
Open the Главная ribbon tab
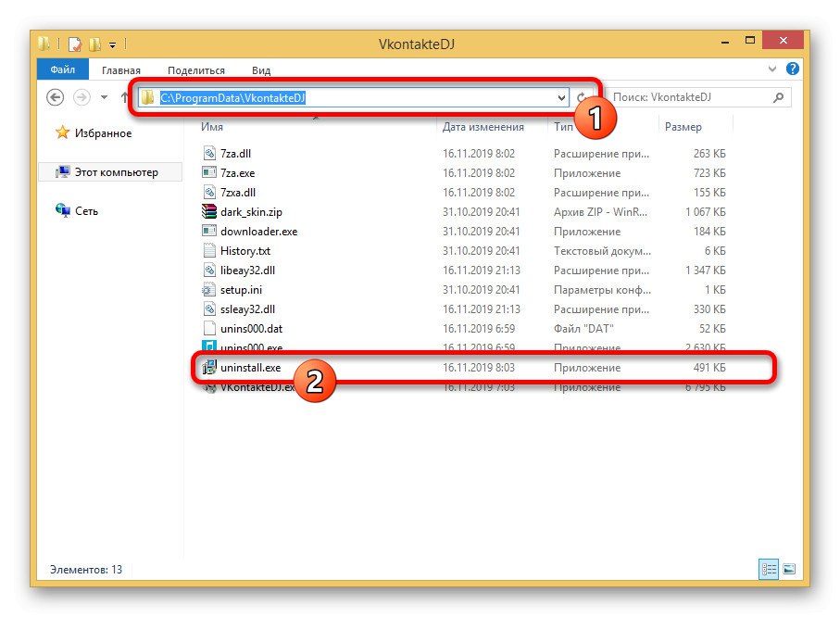click(x=121, y=70)
